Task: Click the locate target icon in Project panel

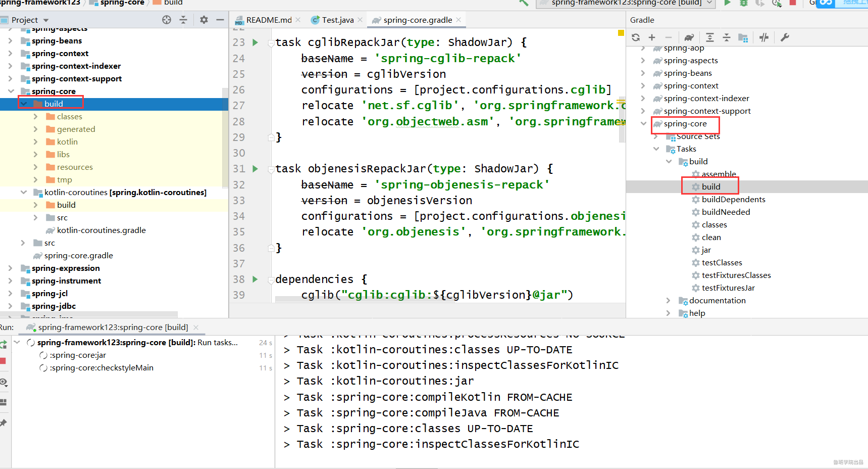Action: pos(167,20)
